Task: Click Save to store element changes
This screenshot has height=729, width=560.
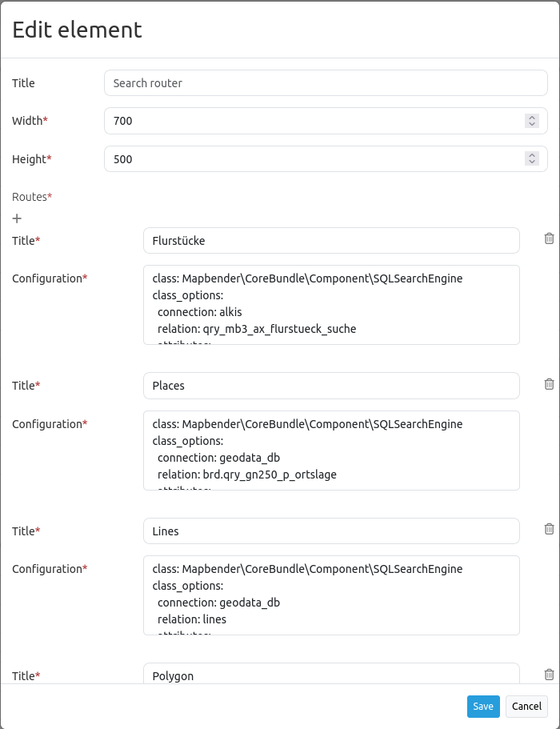Action: pyautogui.click(x=483, y=707)
